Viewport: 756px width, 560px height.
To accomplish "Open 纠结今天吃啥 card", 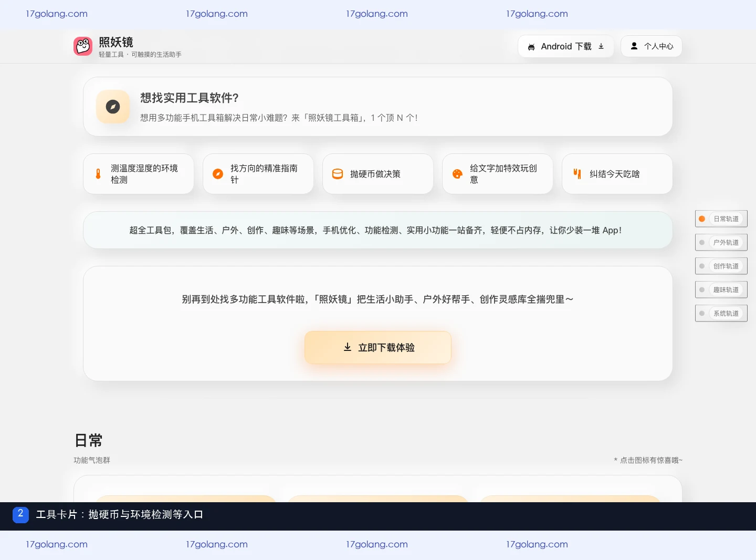I will (x=617, y=174).
